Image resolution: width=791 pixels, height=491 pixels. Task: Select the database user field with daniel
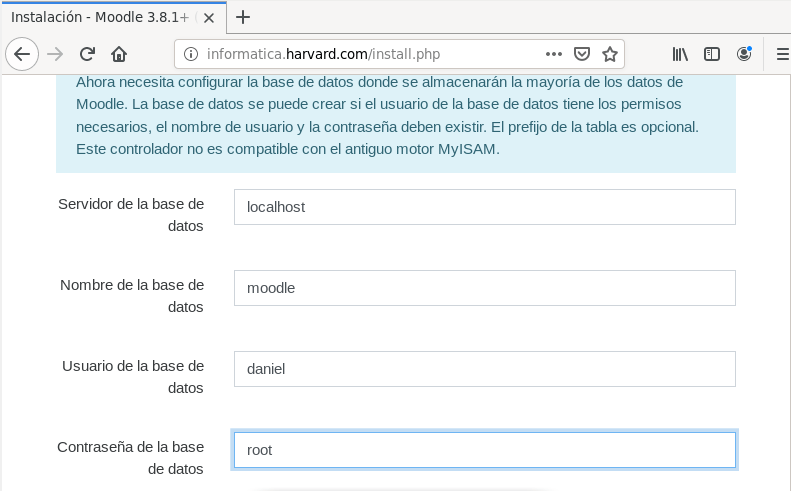484,369
